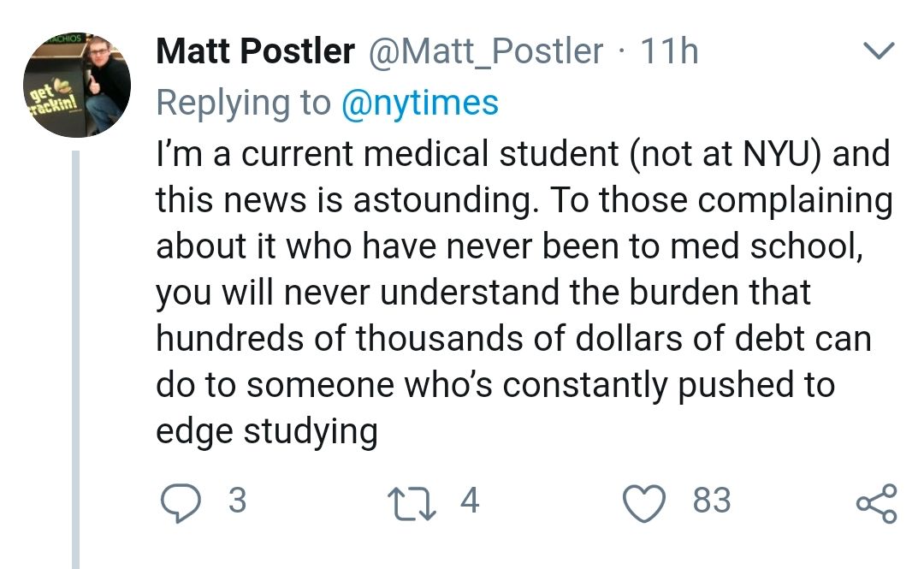Click the word "NYU)" in the tweet

coord(770,155)
